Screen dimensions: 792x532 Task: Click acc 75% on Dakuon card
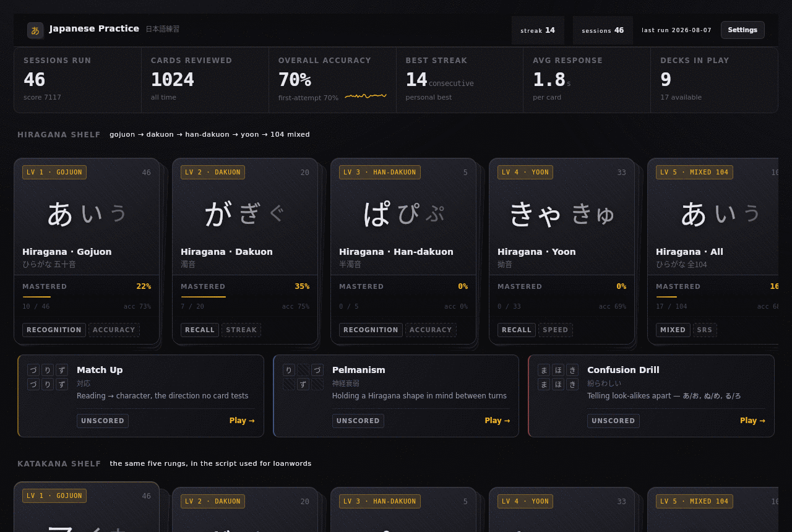(296, 307)
